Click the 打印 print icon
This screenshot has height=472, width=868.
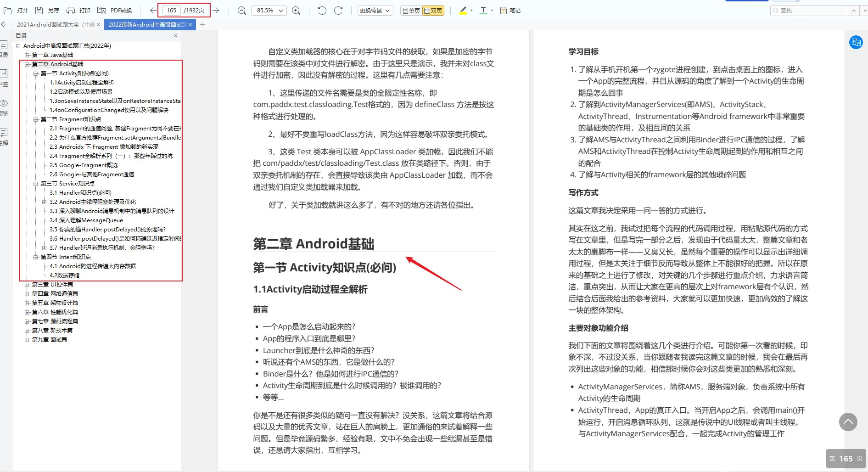pyautogui.click(x=71, y=10)
